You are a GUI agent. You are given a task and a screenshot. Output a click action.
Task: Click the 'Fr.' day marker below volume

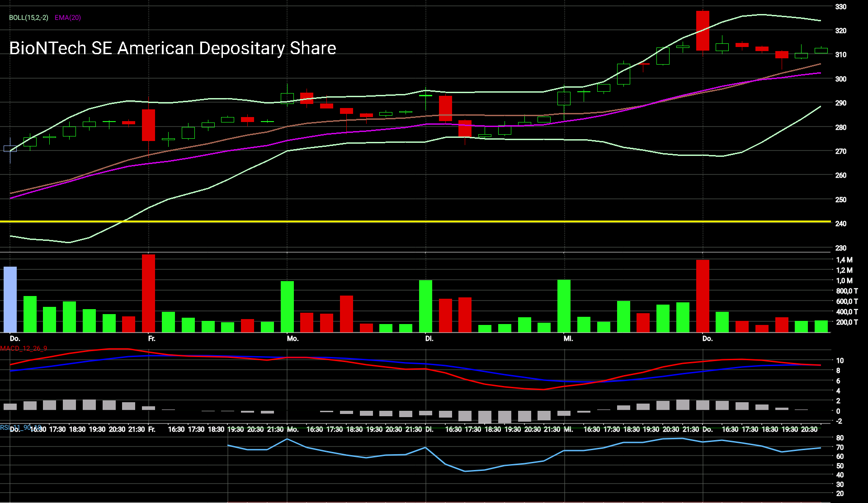click(151, 338)
